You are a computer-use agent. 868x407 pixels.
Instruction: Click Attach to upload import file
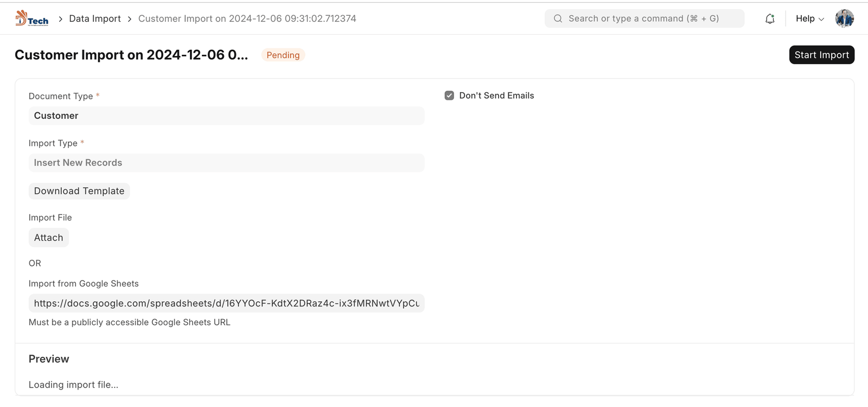pos(48,238)
